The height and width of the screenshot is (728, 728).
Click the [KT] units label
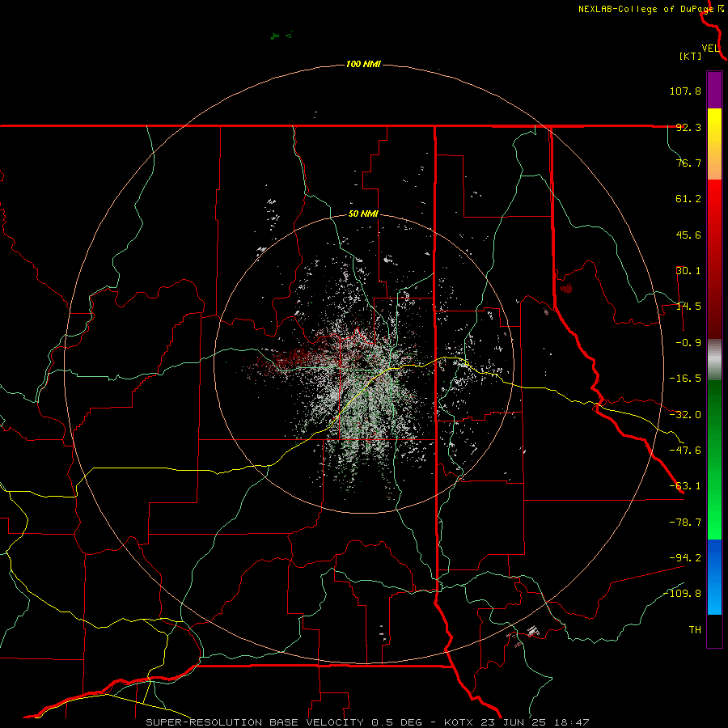pos(690,56)
